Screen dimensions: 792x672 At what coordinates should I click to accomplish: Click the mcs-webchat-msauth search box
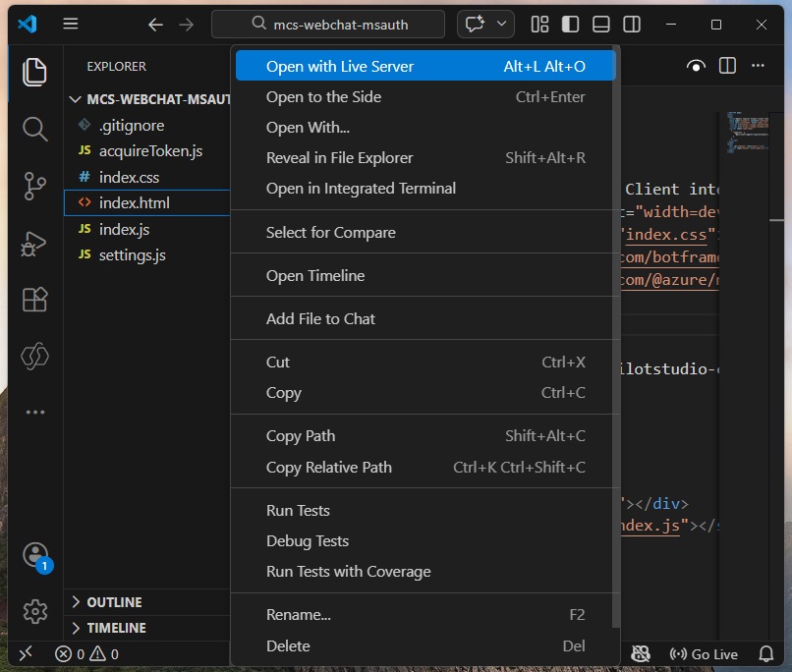(x=329, y=25)
